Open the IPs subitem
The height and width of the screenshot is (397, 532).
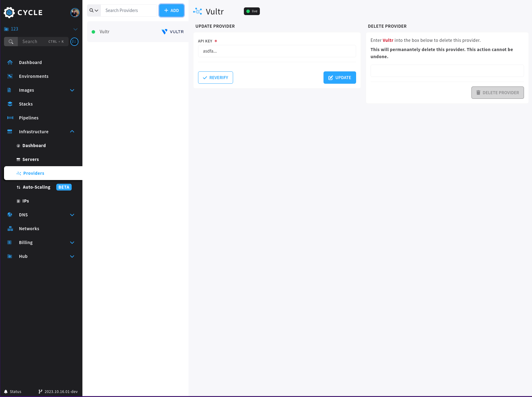[26, 201]
